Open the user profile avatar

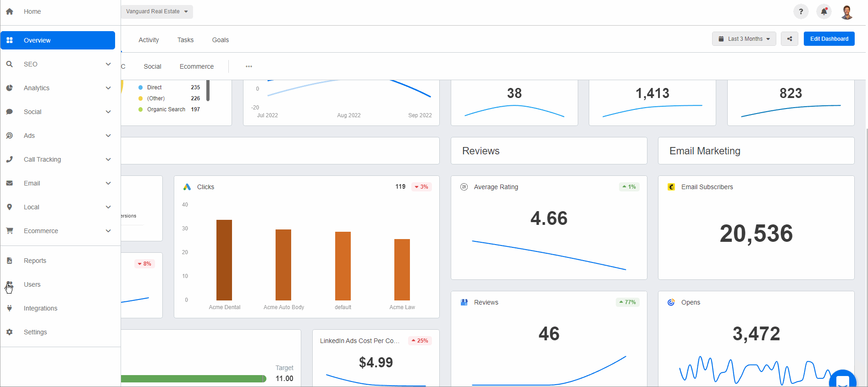(x=846, y=12)
